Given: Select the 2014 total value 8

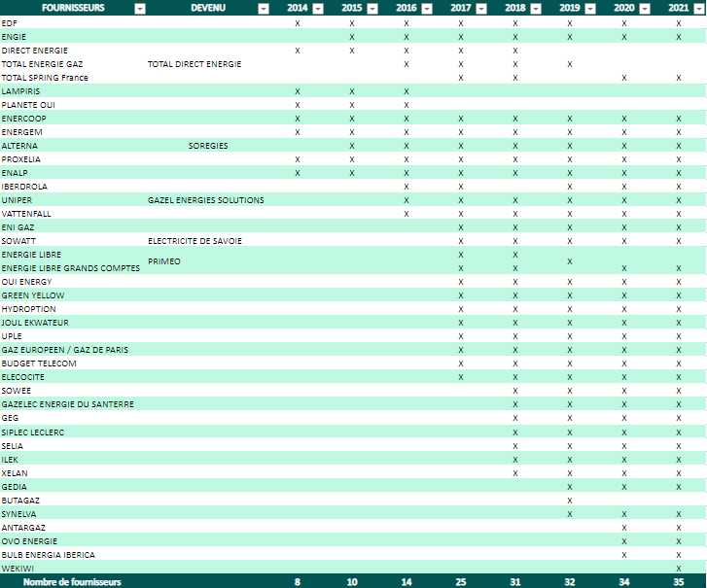Looking at the screenshot, I should pos(298,582).
